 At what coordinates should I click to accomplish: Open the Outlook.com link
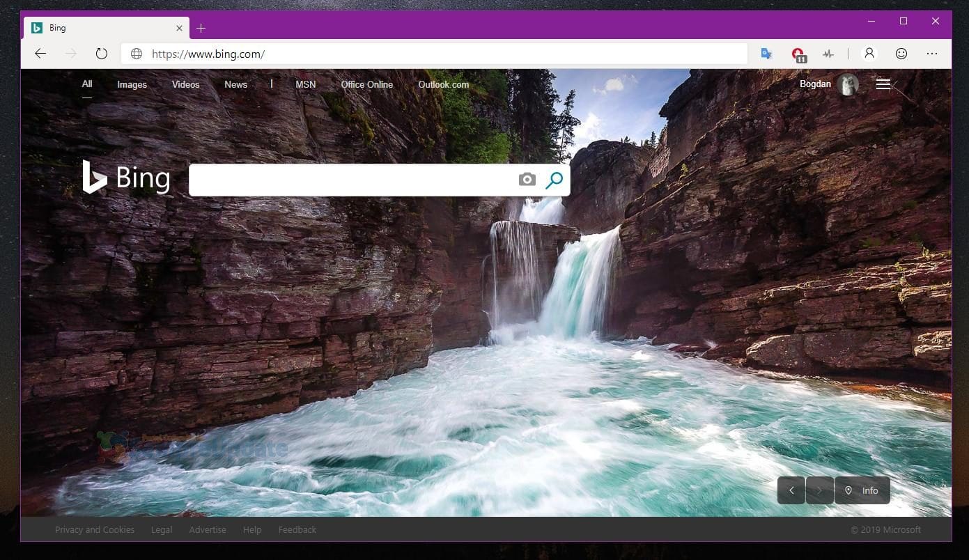click(444, 84)
